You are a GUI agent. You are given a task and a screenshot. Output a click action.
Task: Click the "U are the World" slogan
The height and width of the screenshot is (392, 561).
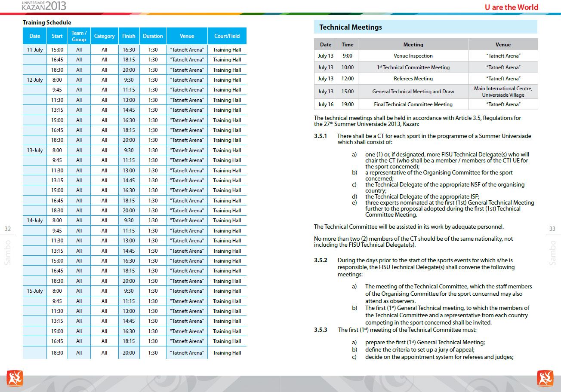click(511, 7)
